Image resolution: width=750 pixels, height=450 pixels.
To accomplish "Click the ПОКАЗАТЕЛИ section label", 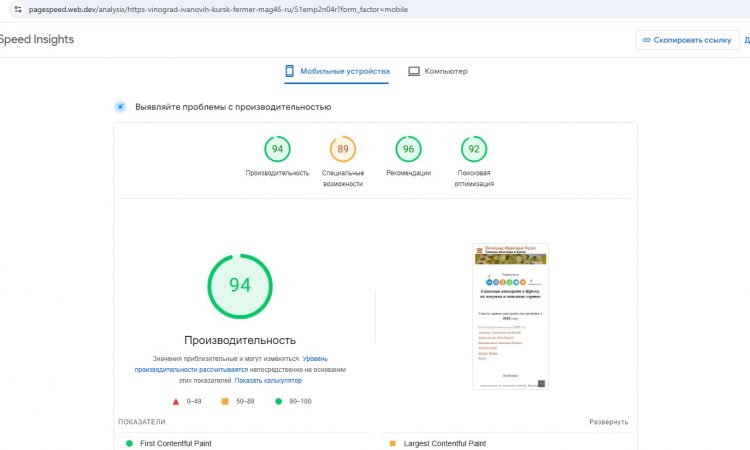I will (142, 422).
